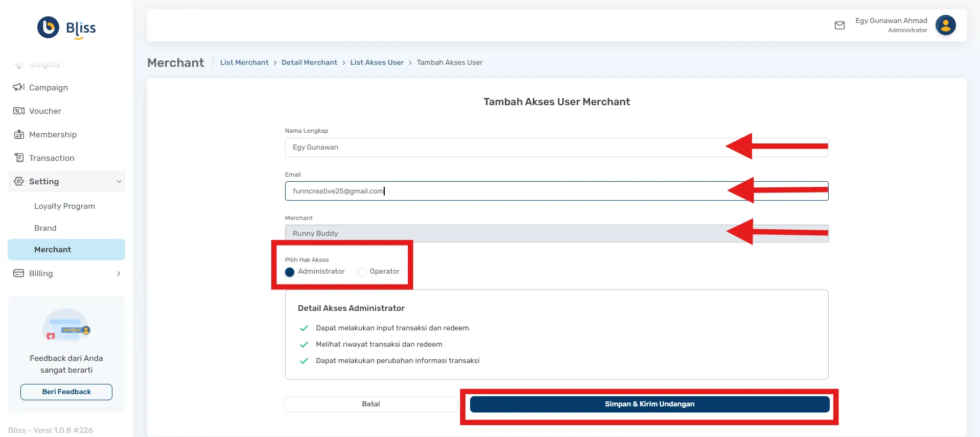Viewport: 980px width, 437px height.
Task: Click the Membership badge icon
Action: (19, 134)
